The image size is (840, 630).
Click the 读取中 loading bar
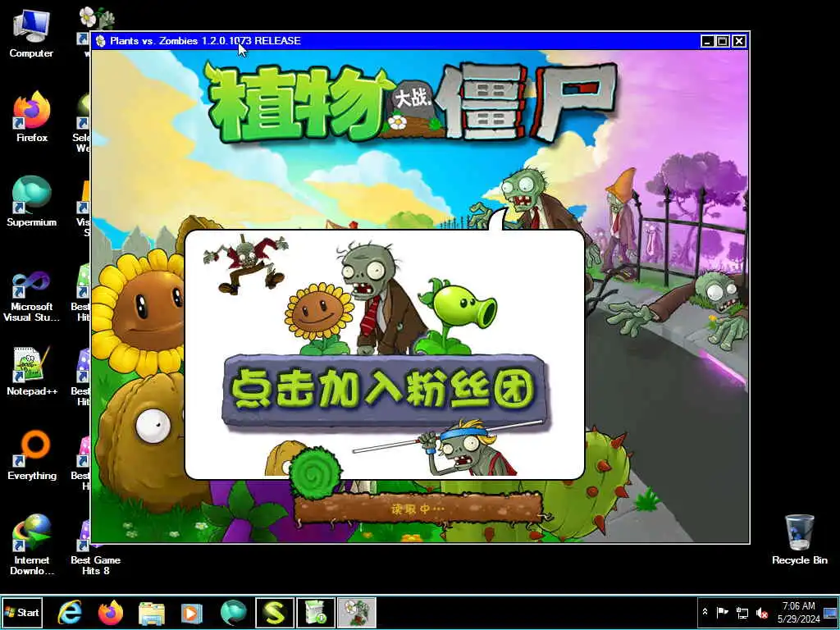click(418, 509)
